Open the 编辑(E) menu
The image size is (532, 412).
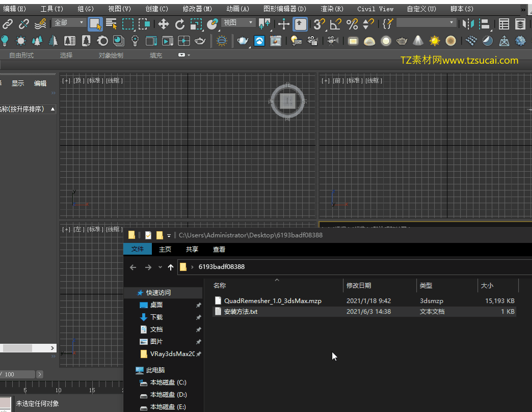click(14, 9)
